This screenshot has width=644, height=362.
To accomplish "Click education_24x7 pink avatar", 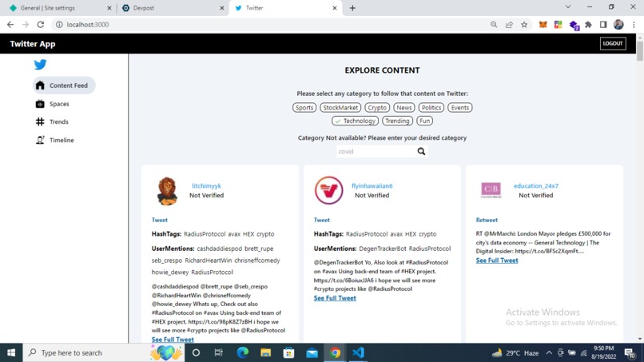I will pos(491,190).
